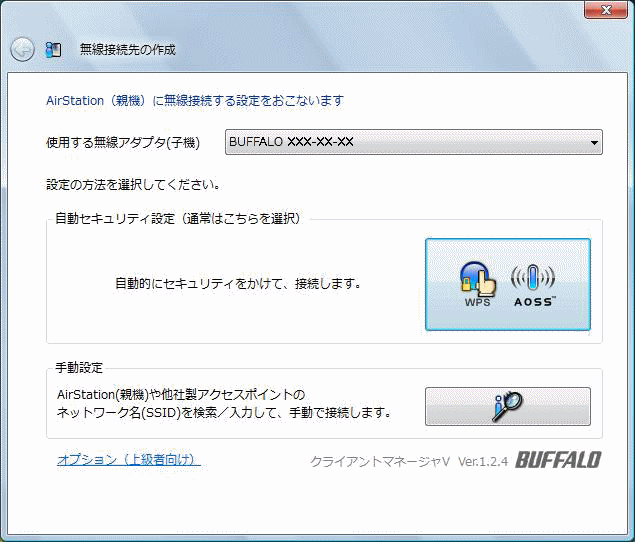Click the version text クライアントマネージャV Ver.1.2.4
The image size is (635, 542).
click(409, 461)
